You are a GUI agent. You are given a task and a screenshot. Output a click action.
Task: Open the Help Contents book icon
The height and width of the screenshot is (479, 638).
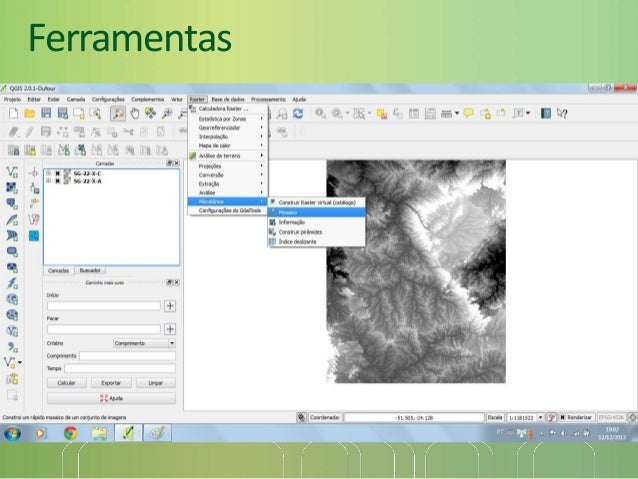[546, 114]
